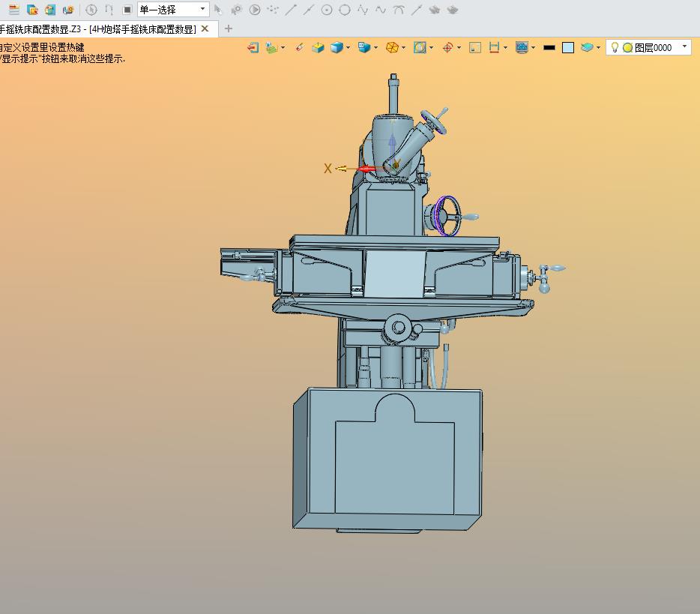Expand arrow beside green layered icon
Image resolution: width=700 pixels, height=614 pixels.
coord(283,47)
